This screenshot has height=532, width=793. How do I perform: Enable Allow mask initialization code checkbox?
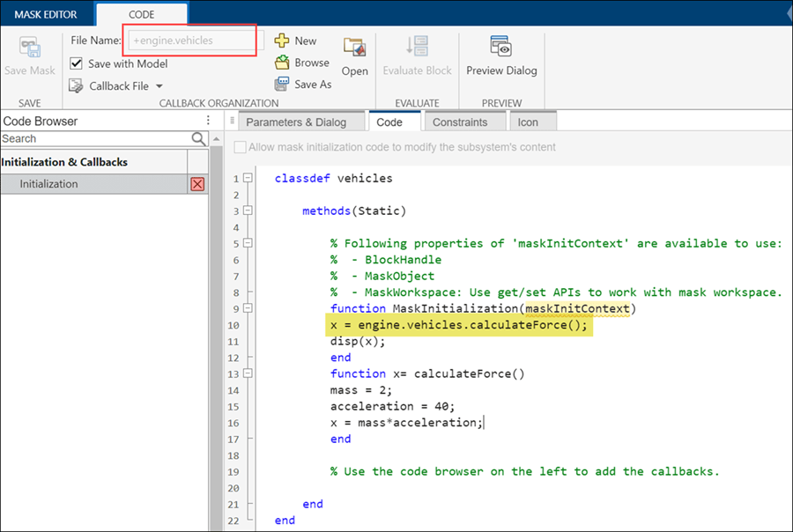pyautogui.click(x=241, y=147)
